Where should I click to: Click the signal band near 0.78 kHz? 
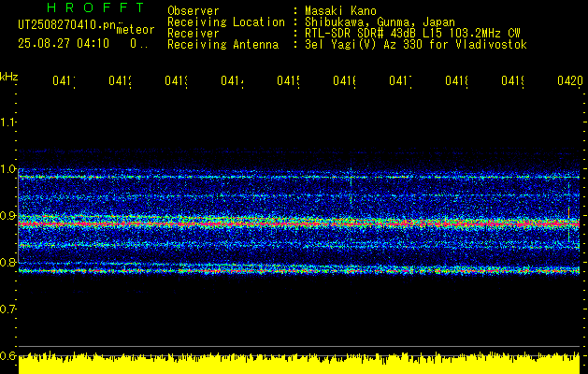pos(299,270)
